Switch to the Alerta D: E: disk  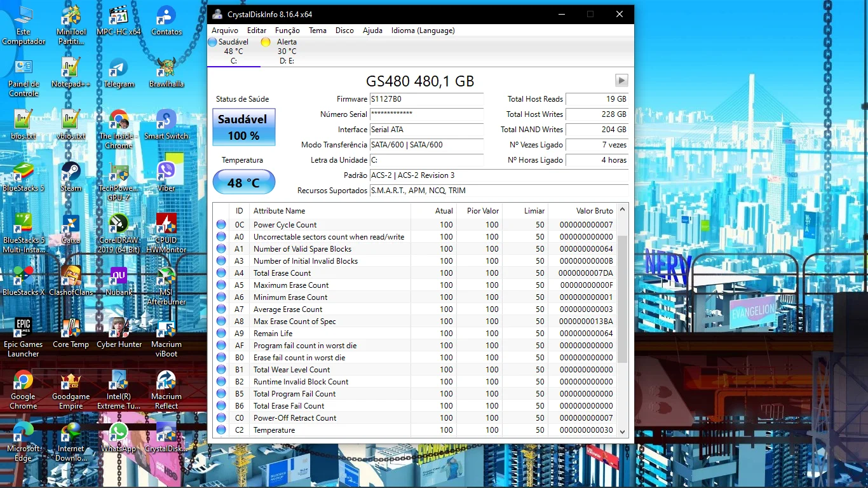pyautogui.click(x=287, y=51)
